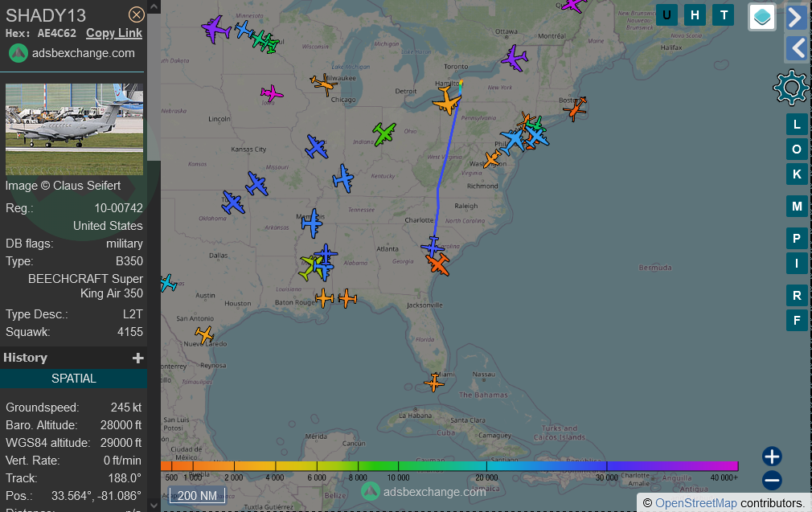Click the 200 NM scale indicator
Viewport: 812px width, 512px height.
pyautogui.click(x=197, y=495)
